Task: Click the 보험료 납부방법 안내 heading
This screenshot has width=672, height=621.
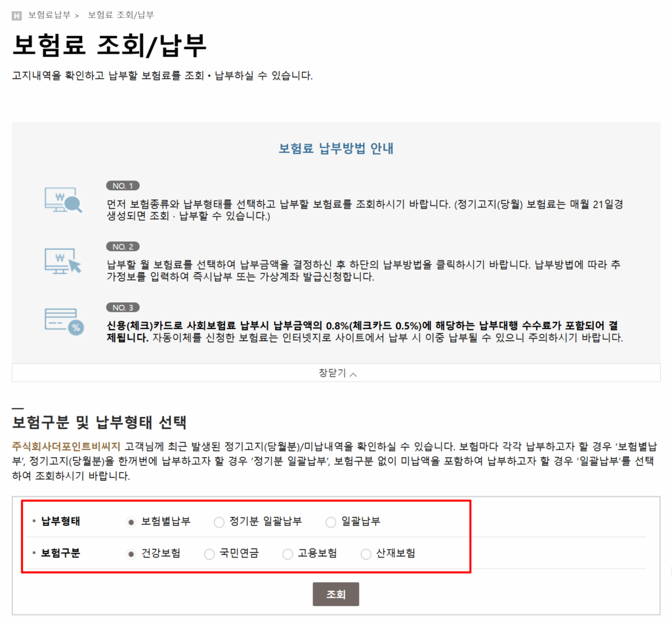Action: [x=336, y=148]
